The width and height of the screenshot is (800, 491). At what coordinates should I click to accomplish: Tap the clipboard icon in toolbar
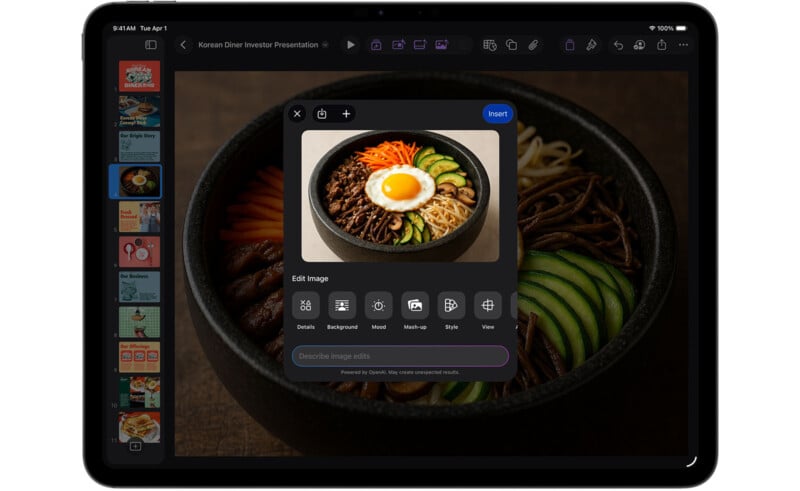click(x=569, y=45)
